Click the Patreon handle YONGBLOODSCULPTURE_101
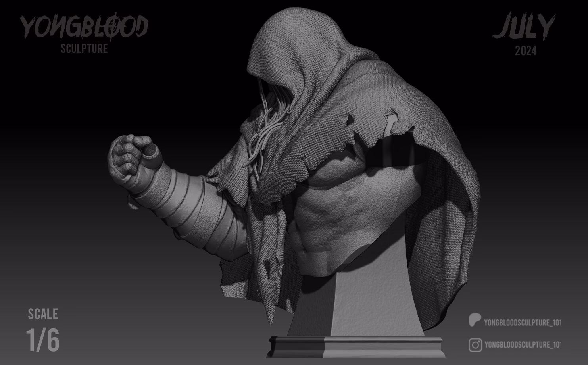The height and width of the screenshot is (365, 588). pyautogui.click(x=523, y=323)
